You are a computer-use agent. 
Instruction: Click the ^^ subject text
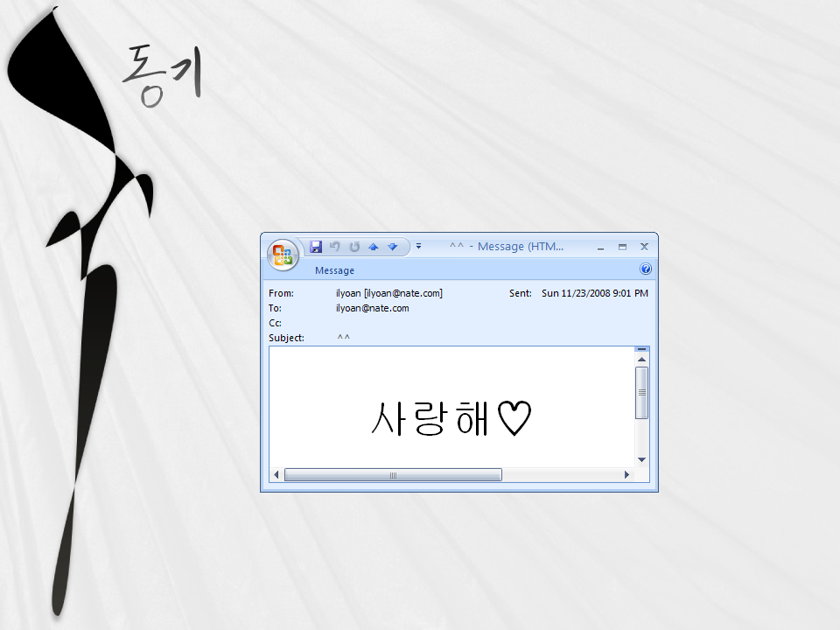[x=343, y=338]
